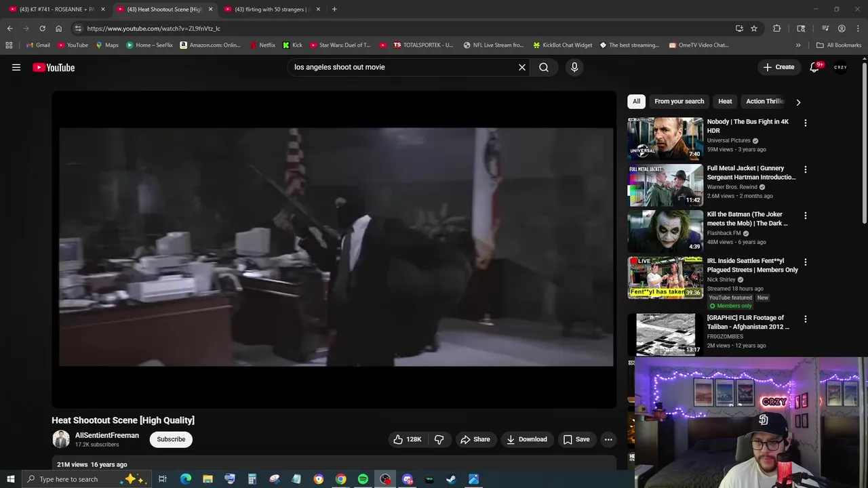Open the YouTube hamburger guide menu
The width and height of the screenshot is (868, 488).
pos(16,67)
